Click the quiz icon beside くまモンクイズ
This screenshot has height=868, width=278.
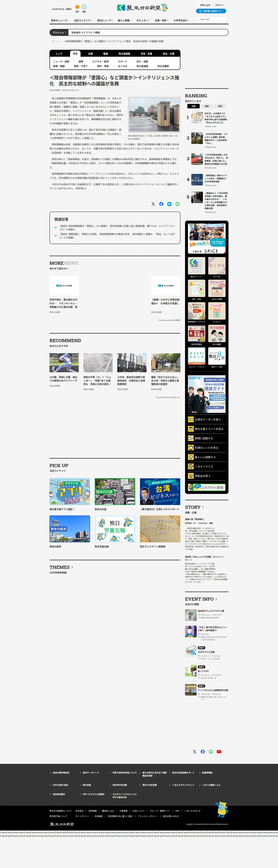coord(191,467)
